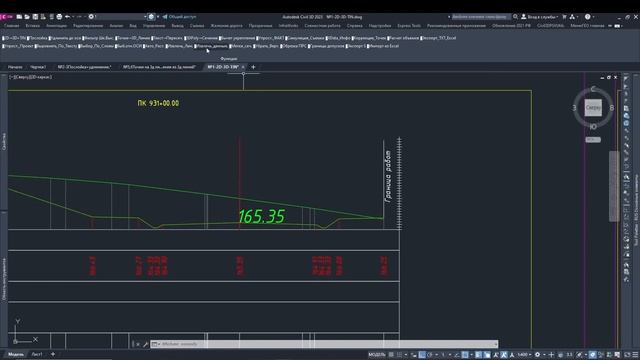Open the object snap dropdown arrow in status bar
Image resolution: width=640 pixels, height=360 pixels.
tap(471, 355)
